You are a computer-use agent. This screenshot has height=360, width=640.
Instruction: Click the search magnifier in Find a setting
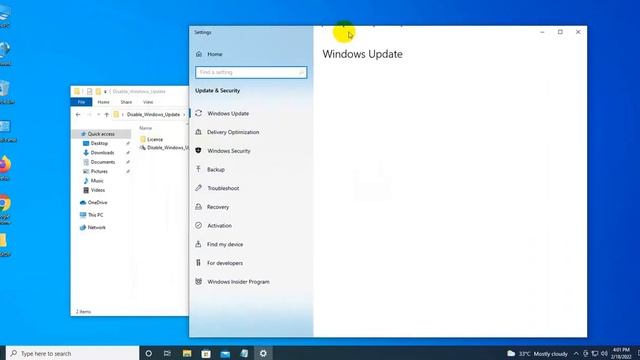pyautogui.click(x=301, y=72)
